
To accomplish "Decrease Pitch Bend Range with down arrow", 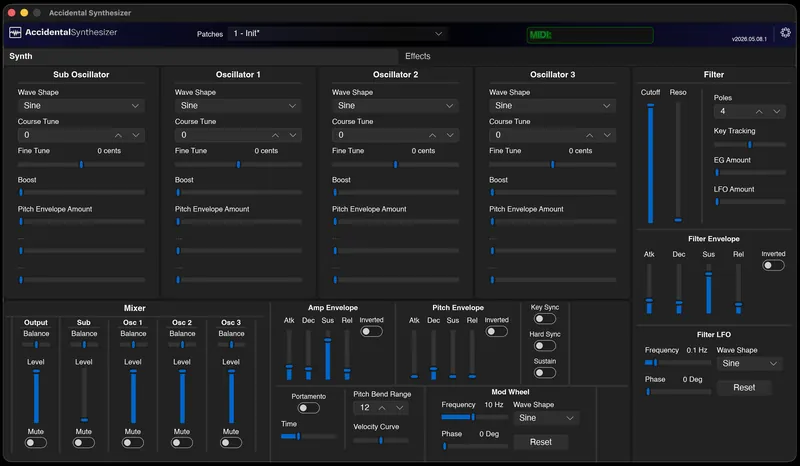I will pos(399,407).
